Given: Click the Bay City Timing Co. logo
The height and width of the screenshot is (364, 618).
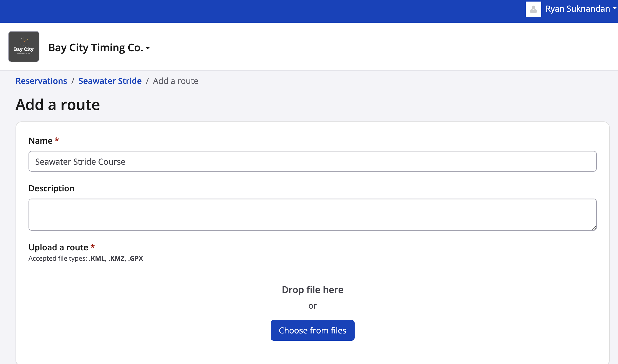Looking at the screenshot, I should (24, 47).
